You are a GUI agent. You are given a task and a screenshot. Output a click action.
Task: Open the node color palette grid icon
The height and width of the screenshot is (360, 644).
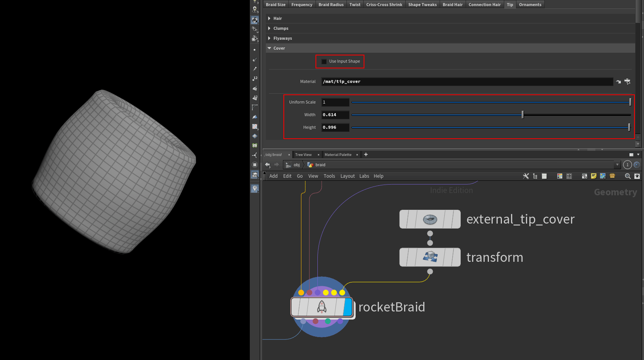pos(560,176)
